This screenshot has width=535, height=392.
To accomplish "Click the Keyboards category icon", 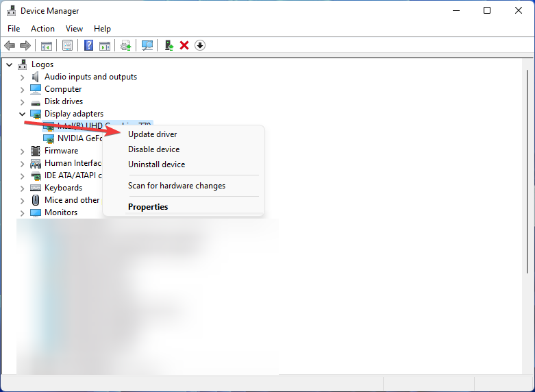I will pos(36,188).
